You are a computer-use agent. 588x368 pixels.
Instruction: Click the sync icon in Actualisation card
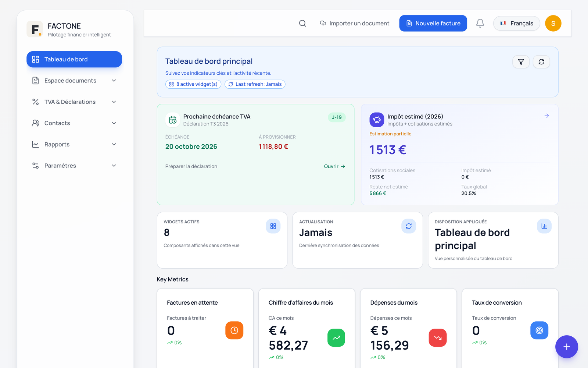click(x=409, y=226)
